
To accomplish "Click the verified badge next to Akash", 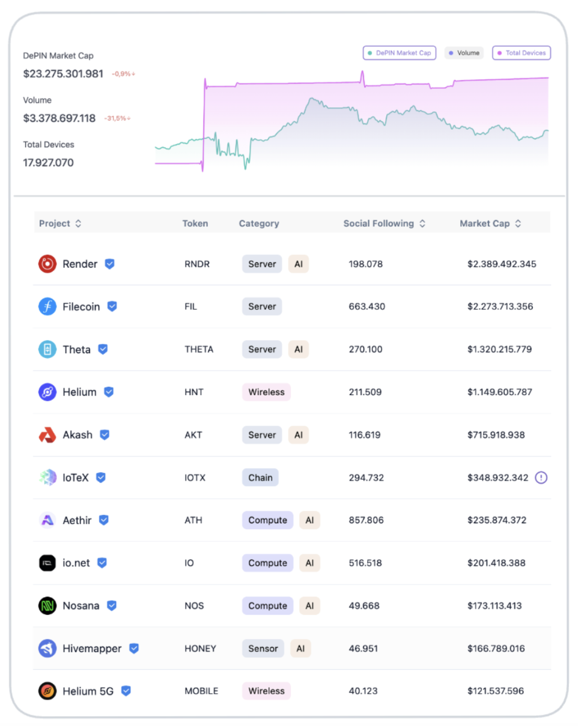I will click(x=105, y=435).
